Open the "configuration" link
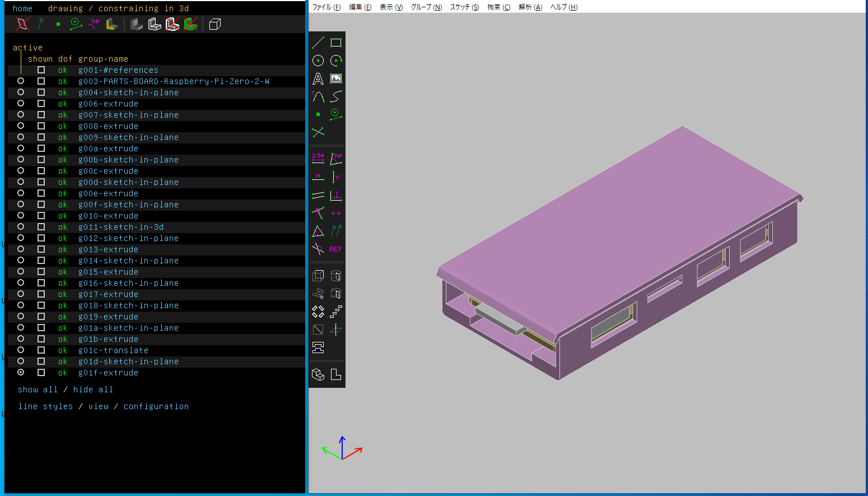The height and width of the screenshot is (496, 868). point(156,406)
